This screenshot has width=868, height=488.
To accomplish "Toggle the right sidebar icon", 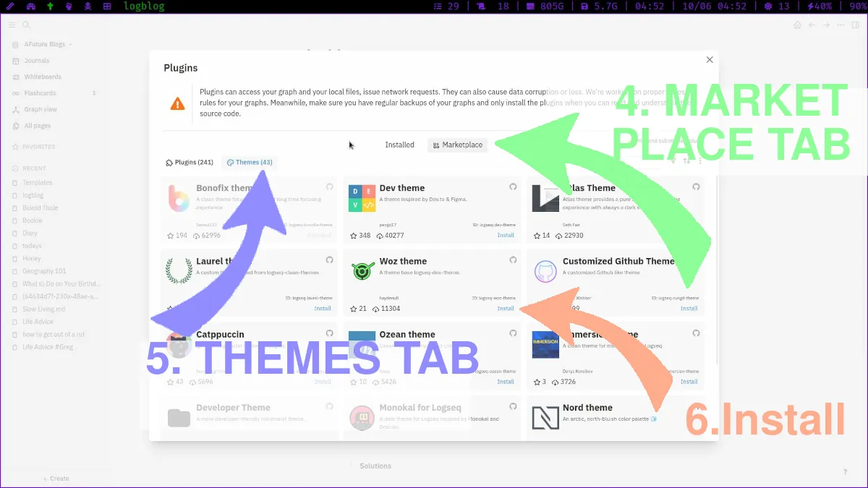I will 855,25.
